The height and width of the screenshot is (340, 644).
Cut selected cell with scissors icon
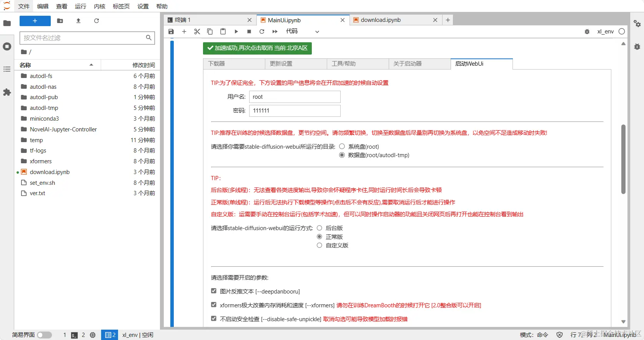(x=197, y=32)
